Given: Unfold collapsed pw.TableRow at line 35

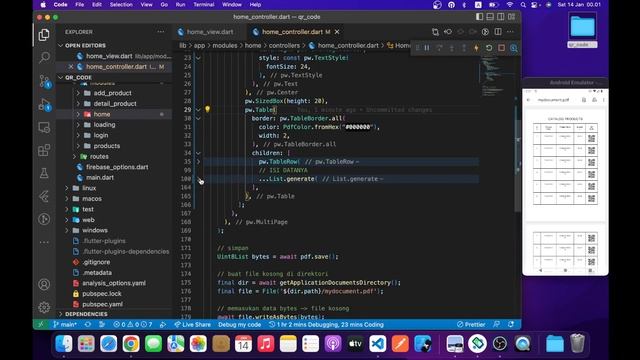Looking at the screenshot, I should (198, 162).
